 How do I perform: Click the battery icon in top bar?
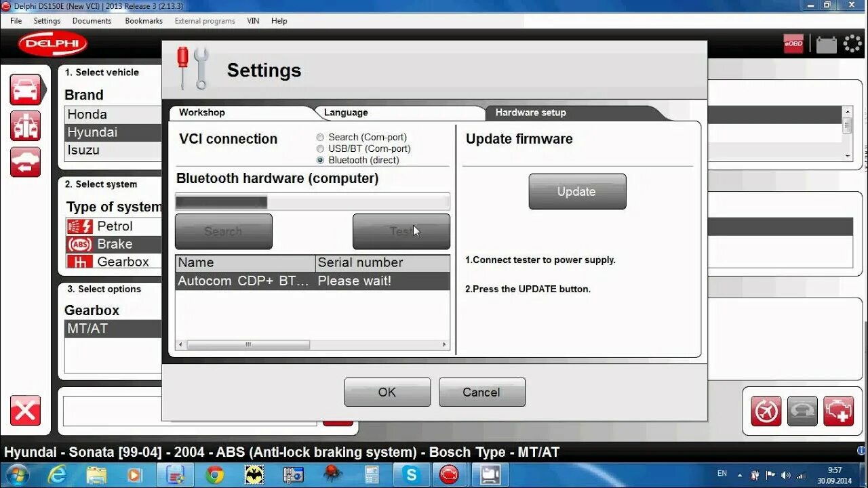tap(826, 45)
